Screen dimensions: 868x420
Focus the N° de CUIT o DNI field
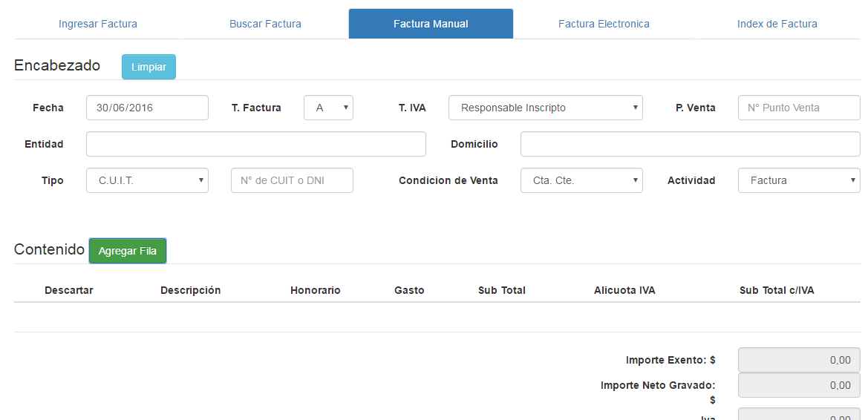click(x=292, y=180)
